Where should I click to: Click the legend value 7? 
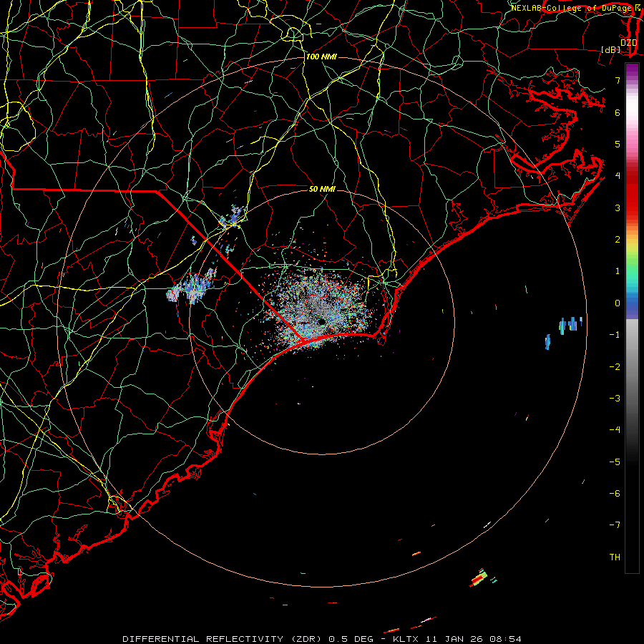coord(618,80)
